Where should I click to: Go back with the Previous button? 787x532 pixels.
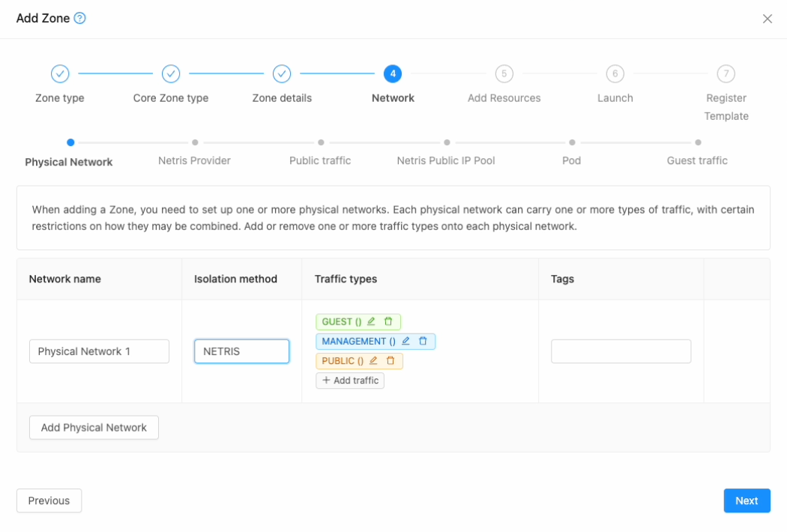tap(49, 501)
